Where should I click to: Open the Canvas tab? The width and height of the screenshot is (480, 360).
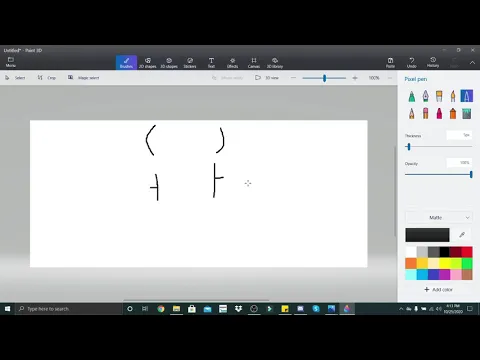[254, 62]
